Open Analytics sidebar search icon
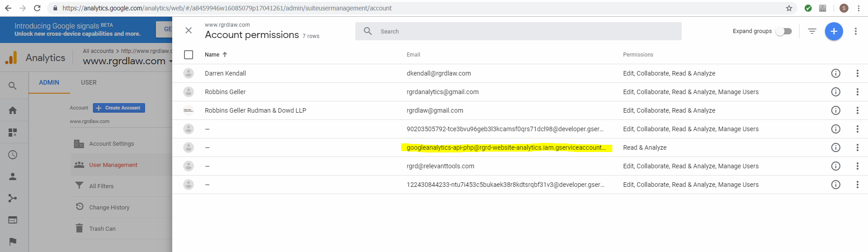The width and height of the screenshot is (868, 252). click(x=13, y=86)
